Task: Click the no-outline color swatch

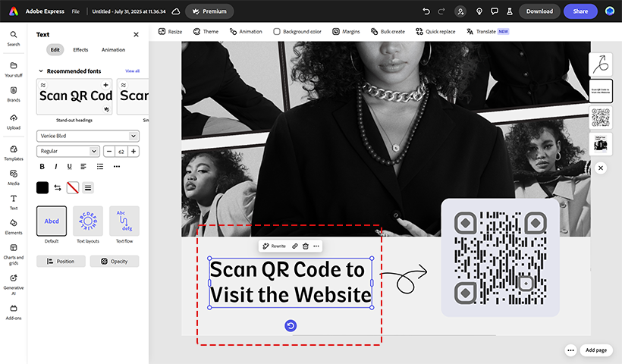Action: 73,188
